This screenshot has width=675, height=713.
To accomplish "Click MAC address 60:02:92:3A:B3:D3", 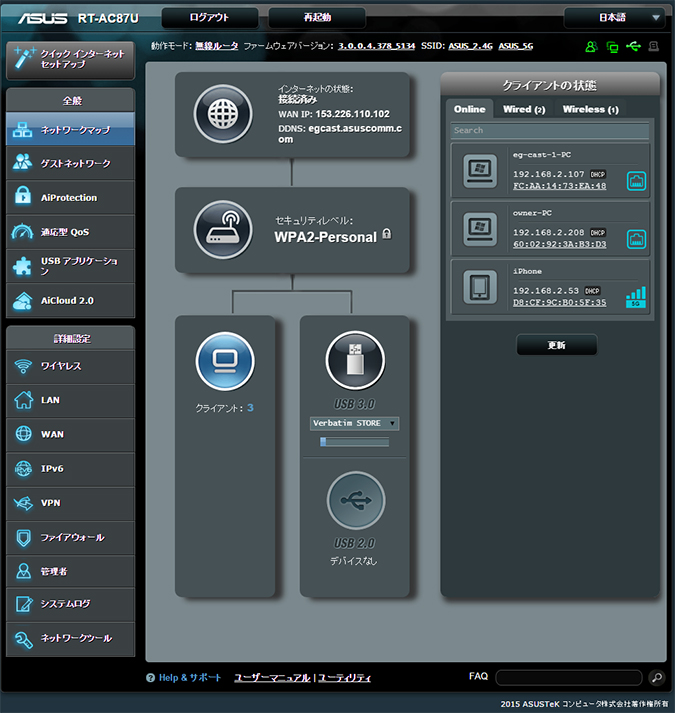I will click(559, 244).
